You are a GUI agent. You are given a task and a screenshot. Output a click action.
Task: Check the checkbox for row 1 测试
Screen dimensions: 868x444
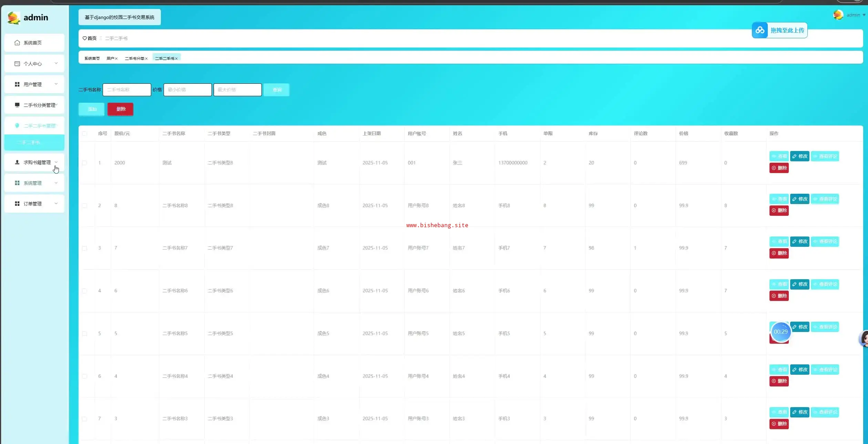click(x=84, y=163)
